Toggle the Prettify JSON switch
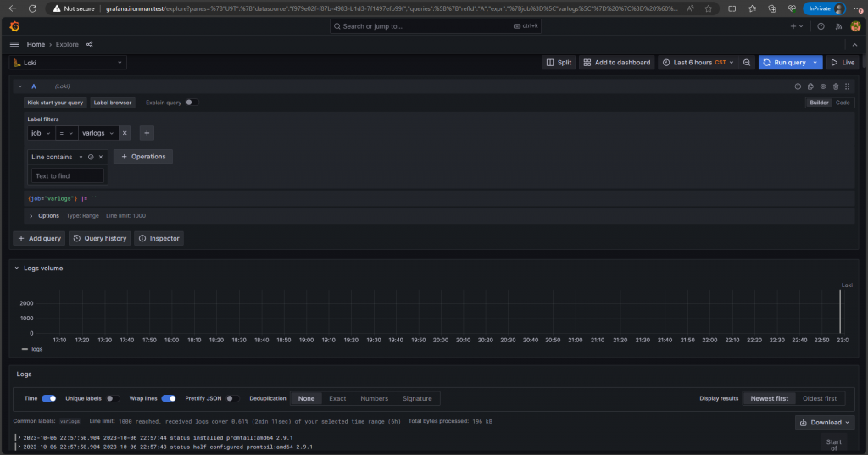 (x=232, y=398)
